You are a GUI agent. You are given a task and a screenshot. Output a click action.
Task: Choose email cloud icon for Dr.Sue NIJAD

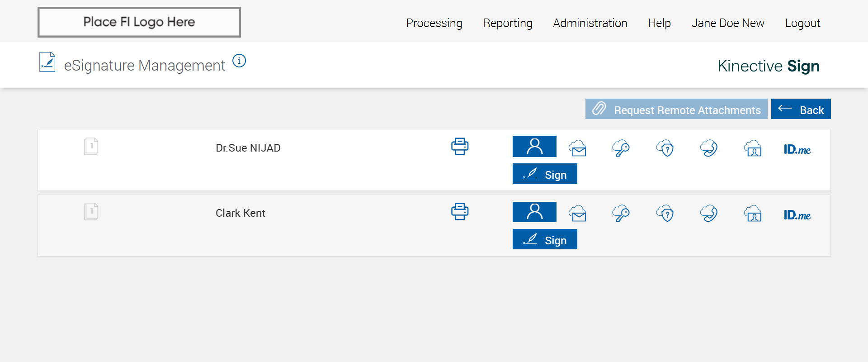click(x=578, y=148)
